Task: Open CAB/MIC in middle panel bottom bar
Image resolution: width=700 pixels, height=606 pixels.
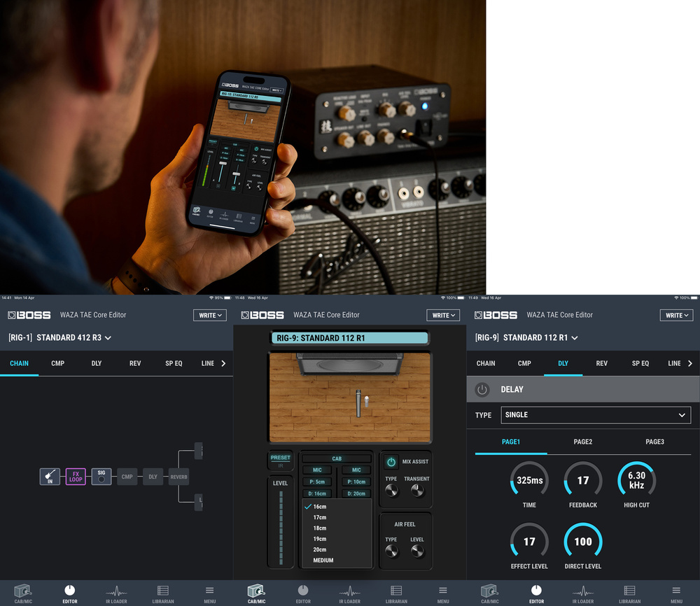Action: (256, 594)
